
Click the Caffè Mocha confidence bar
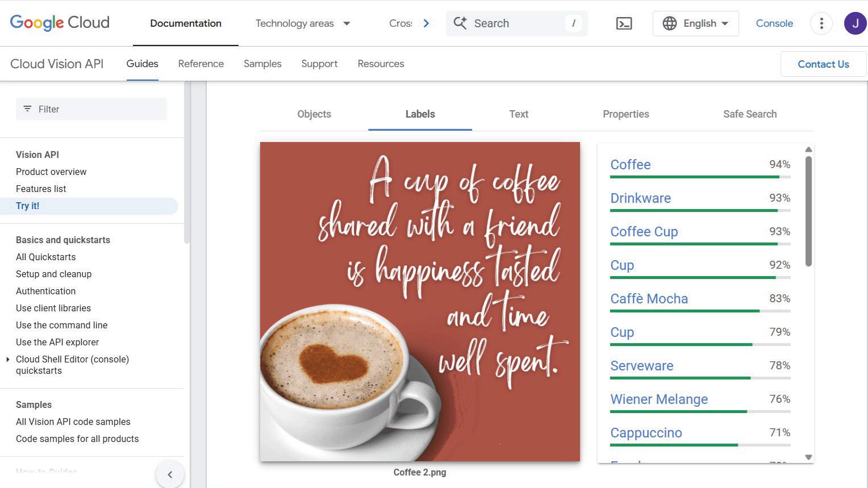pos(700,311)
